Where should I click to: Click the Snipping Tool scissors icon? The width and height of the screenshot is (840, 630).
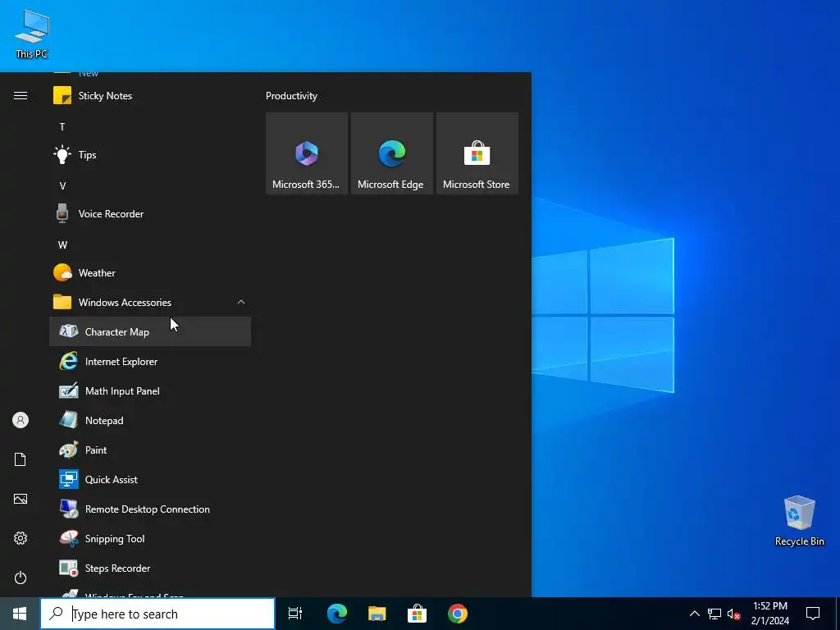coord(69,538)
